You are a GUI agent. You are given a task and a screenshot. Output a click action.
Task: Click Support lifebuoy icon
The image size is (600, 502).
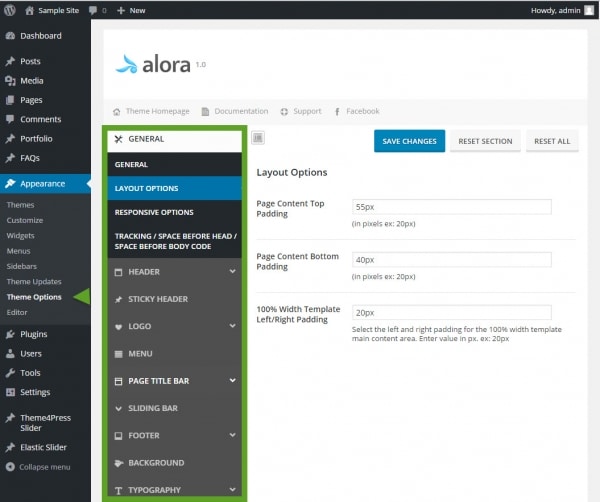[284, 112]
